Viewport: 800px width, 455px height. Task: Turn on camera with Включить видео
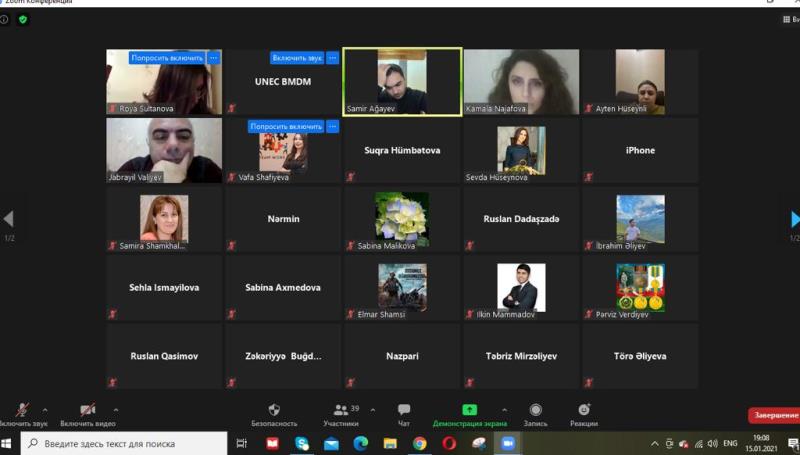click(88, 415)
